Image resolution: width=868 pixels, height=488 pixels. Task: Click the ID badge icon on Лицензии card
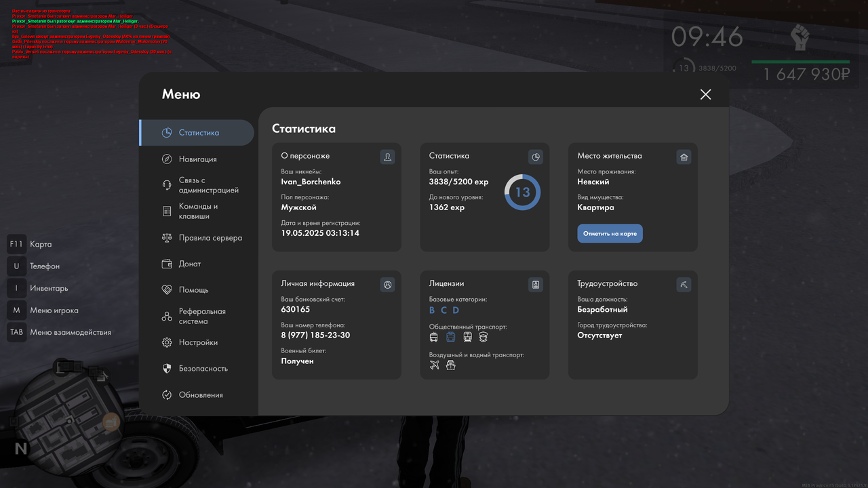tap(536, 285)
